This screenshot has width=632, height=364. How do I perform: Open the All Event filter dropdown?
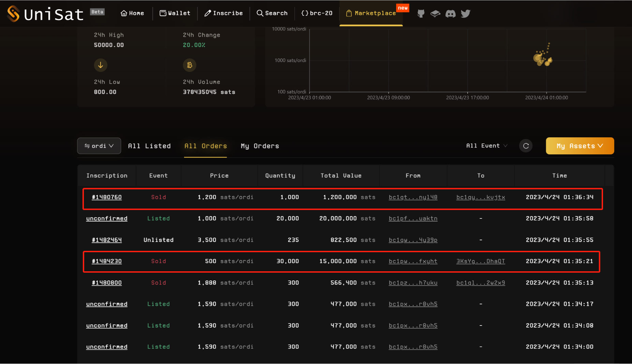coord(486,146)
